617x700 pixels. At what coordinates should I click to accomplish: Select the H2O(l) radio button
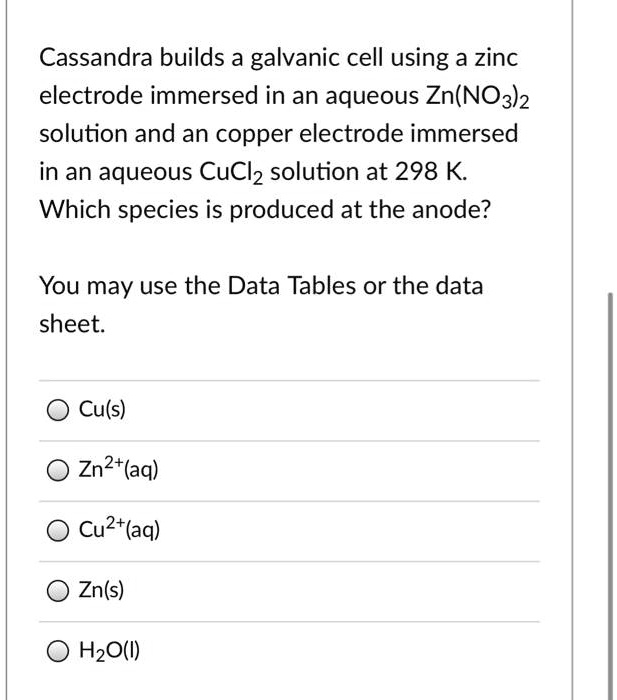[57, 652]
